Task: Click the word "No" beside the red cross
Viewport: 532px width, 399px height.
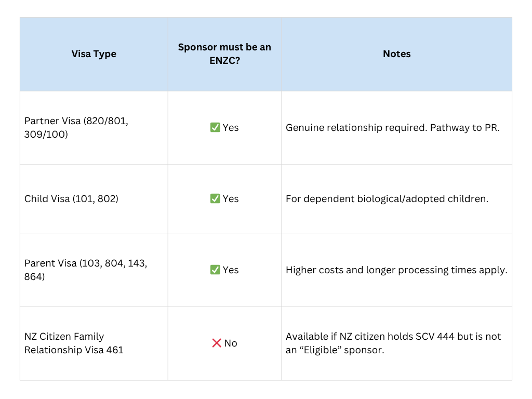Action: pyautogui.click(x=231, y=343)
